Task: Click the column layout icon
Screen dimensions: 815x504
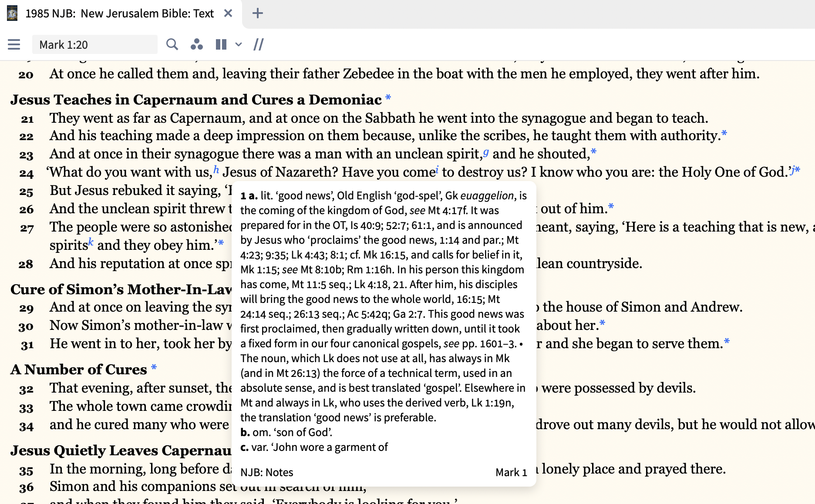Action: tap(221, 44)
